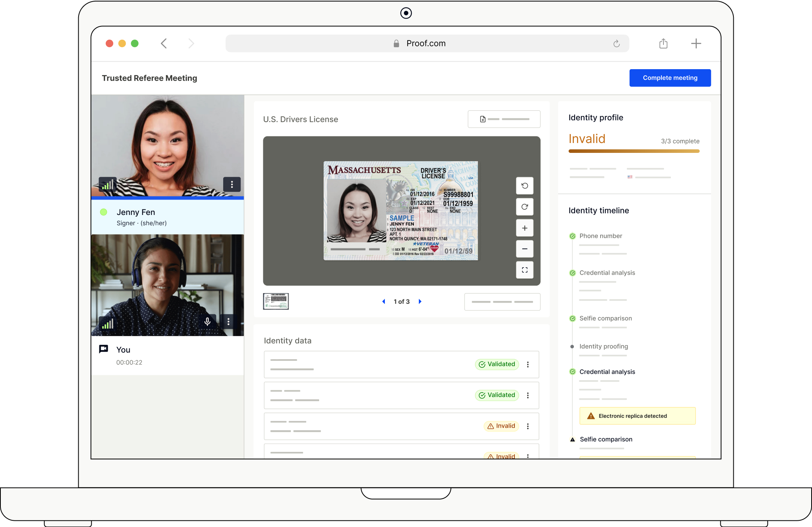Rotate license image clockwise
Viewport: 812px width, 527px height.
[x=524, y=207]
